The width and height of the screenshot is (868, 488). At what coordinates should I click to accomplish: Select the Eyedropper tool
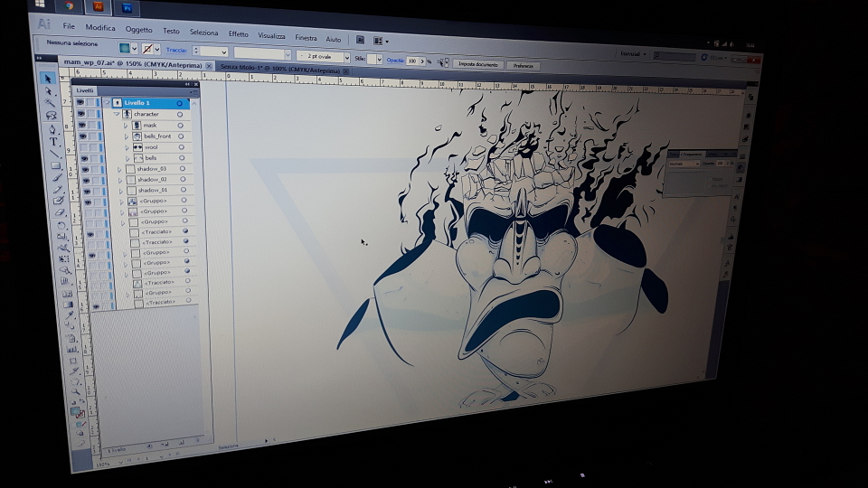coord(70,315)
